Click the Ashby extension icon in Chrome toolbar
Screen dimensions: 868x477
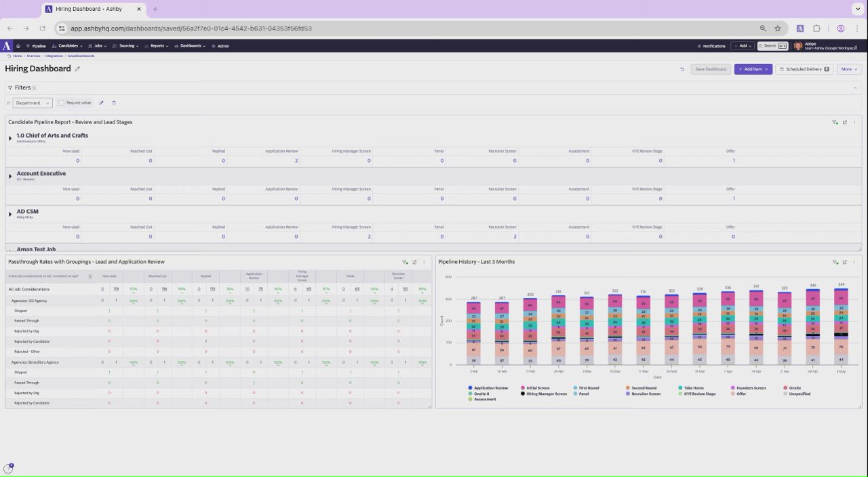[800, 28]
